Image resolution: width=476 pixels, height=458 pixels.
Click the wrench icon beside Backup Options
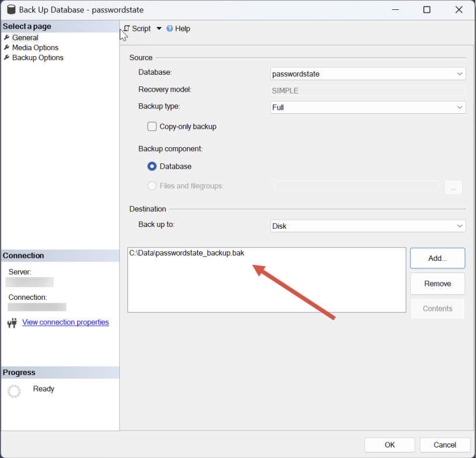click(6, 58)
